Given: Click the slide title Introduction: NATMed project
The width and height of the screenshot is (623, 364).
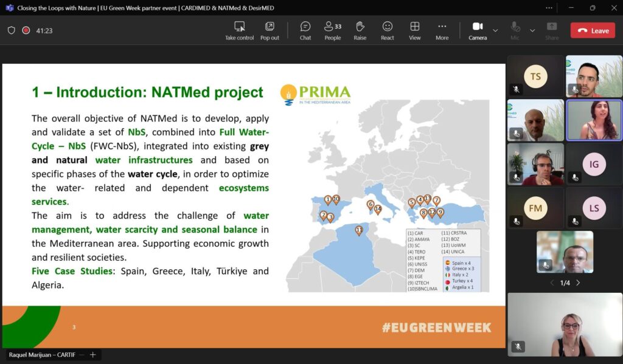Looking at the screenshot, I should pyautogui.click(x=147, y=92).
